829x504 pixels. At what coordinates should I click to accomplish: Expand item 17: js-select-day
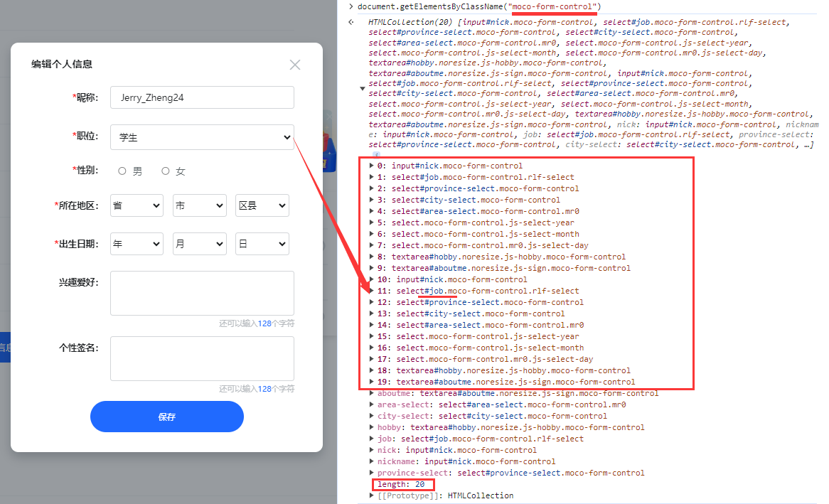371,359
